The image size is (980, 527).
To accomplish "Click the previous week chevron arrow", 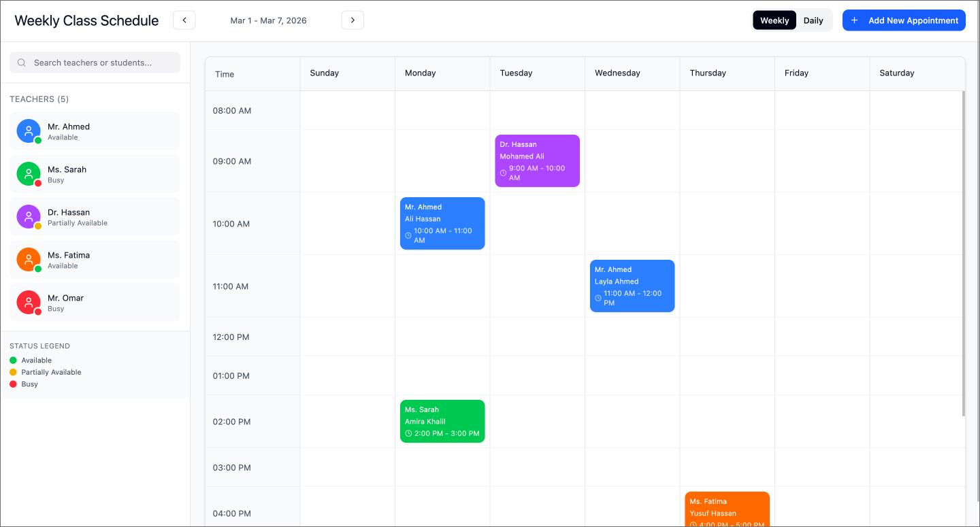I will coord(184,20).
